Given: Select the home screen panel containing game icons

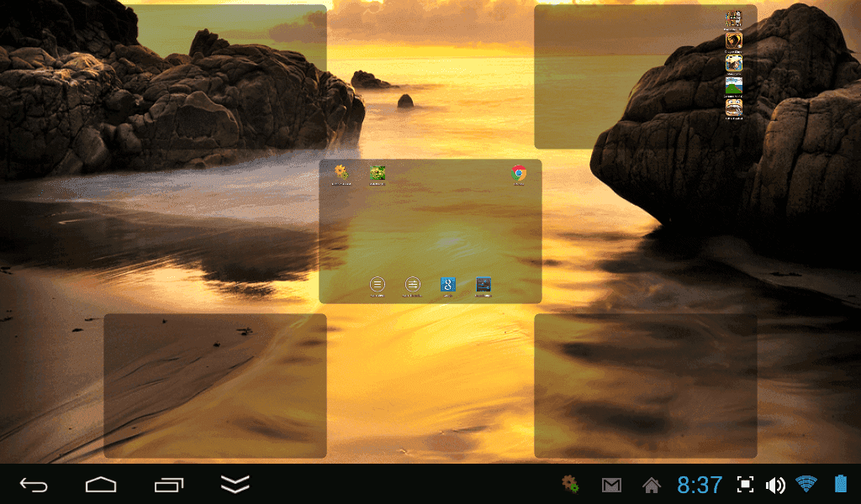Looking at the screenshot, I should [645, 76].
